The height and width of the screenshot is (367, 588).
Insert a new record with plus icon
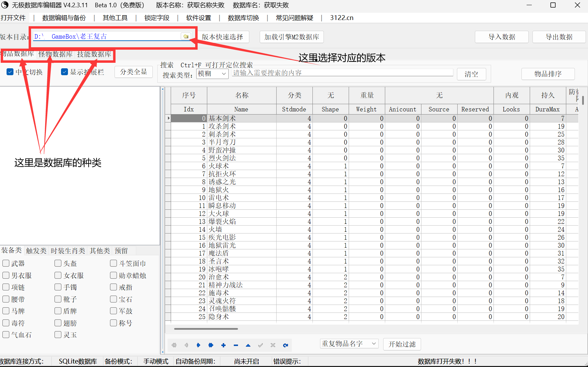[x=223, y=345]
